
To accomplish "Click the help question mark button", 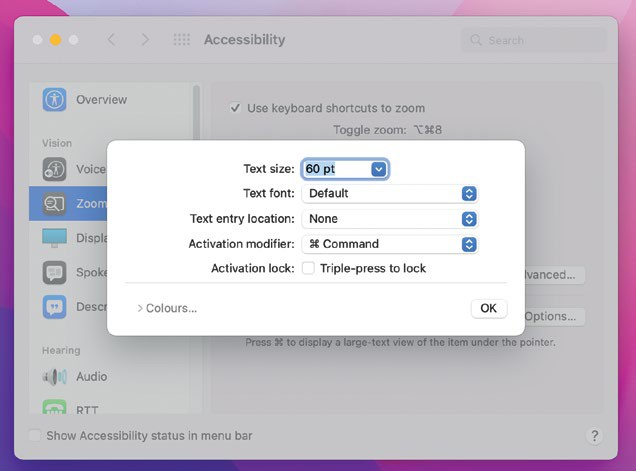I will (594, 436).
